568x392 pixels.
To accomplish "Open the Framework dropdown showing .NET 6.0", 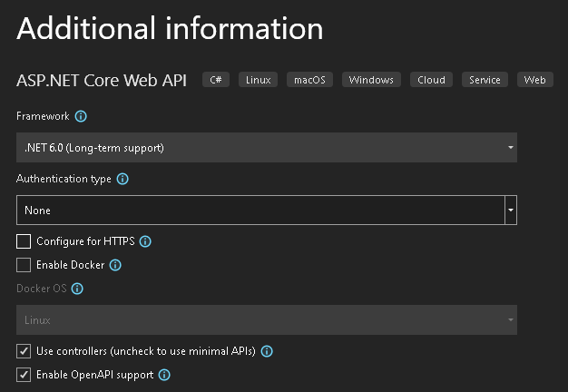I will (266, 147).
